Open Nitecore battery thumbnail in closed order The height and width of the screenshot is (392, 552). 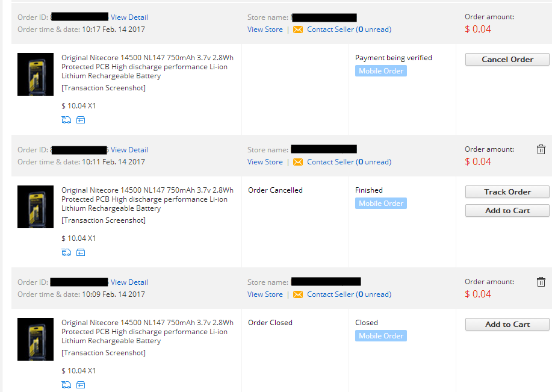[x=36, y=339]
